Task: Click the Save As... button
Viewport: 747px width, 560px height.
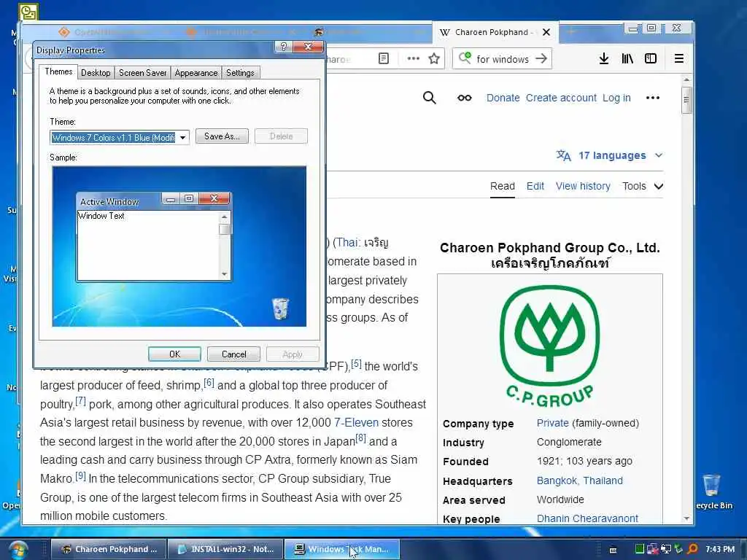Action: click(x=222, y=136)
